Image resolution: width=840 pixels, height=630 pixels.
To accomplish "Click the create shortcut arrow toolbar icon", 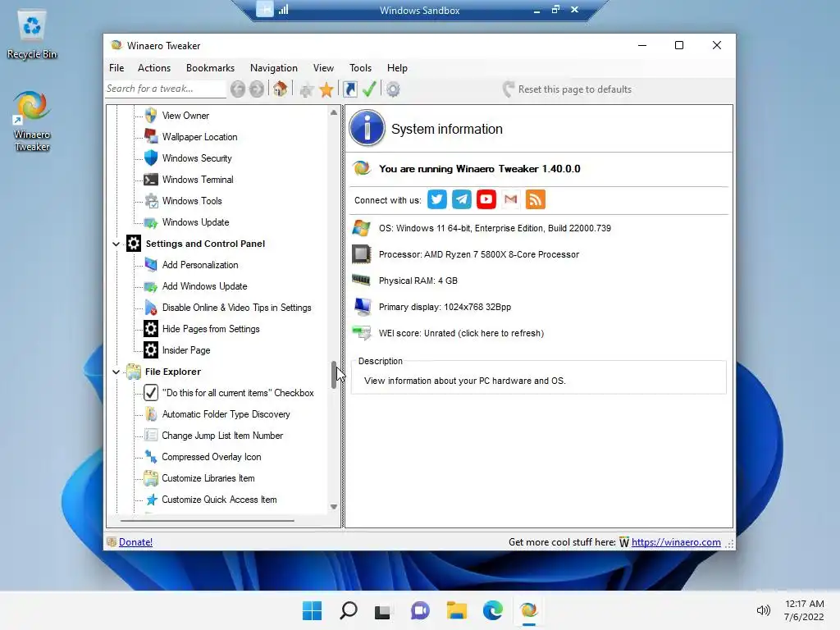I will point(350,89).
